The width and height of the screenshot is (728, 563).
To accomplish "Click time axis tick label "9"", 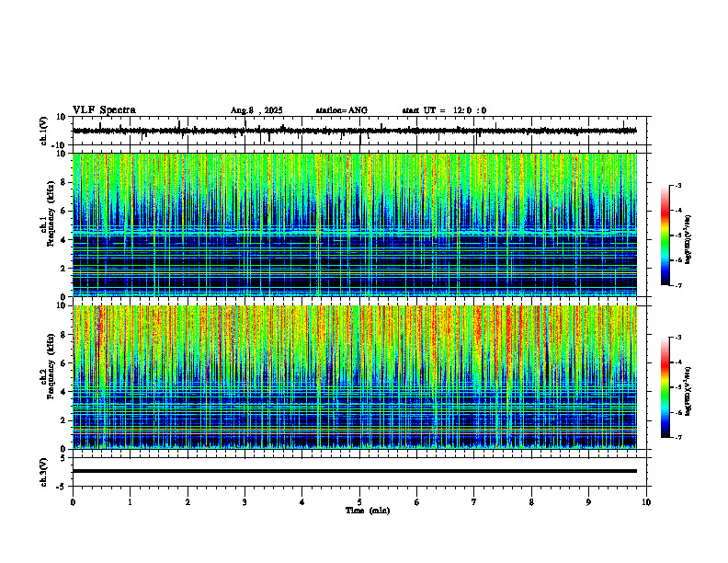I will 588,502.
